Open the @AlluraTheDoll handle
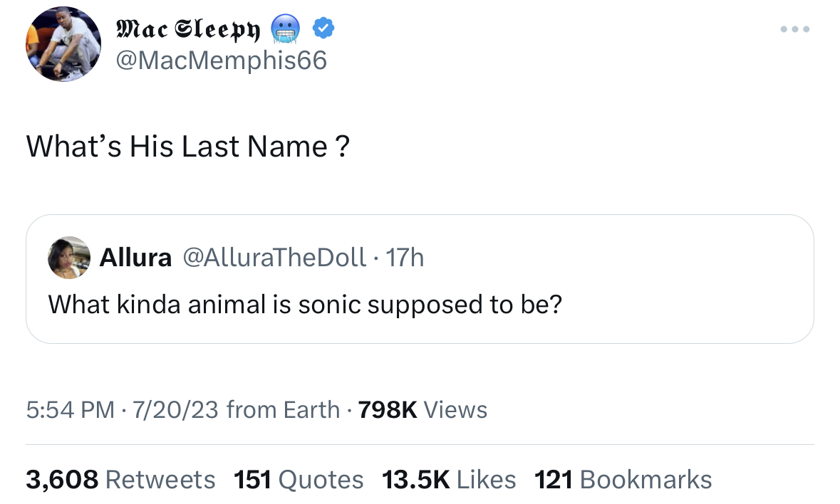This screenshot has width=840, height=504. coord(275,257)
